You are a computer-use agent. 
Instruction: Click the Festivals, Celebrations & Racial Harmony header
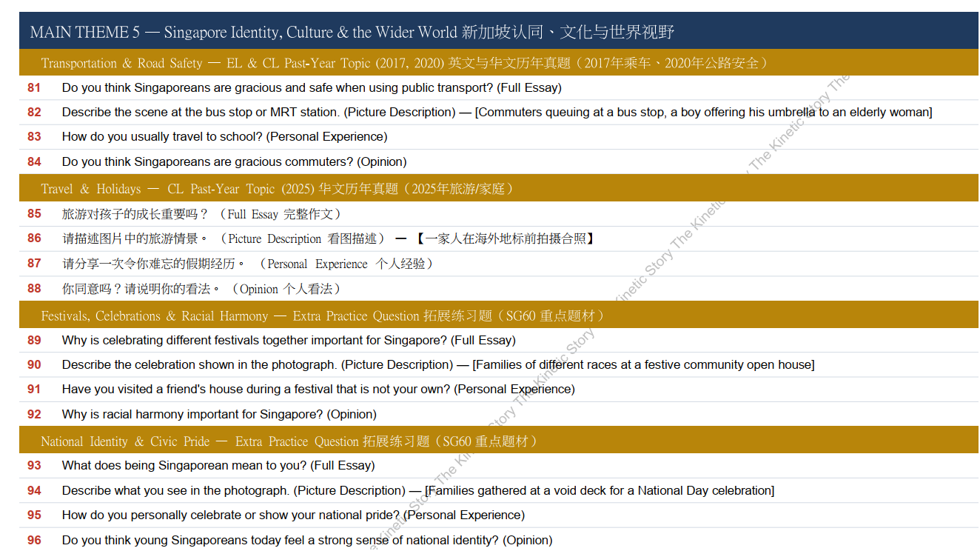click(x=499, y=315)
